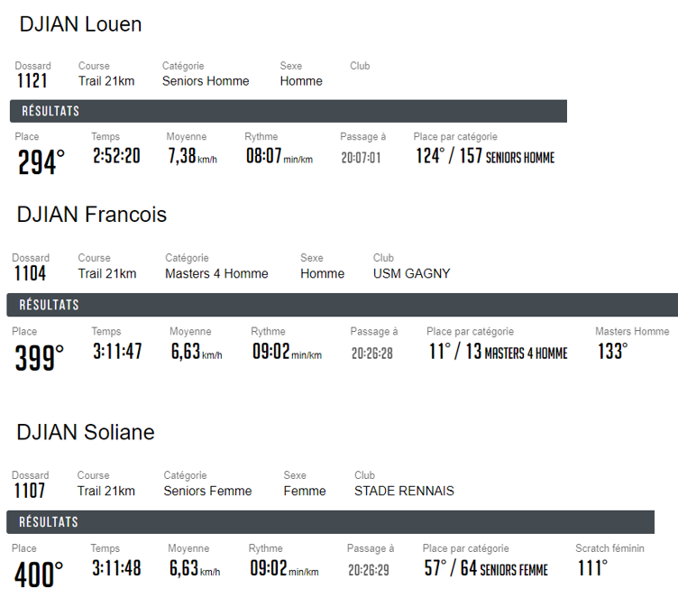Open the STADE RENNAIS club name
This screenshot has height=616, width=678.
(x=404, y=492)
